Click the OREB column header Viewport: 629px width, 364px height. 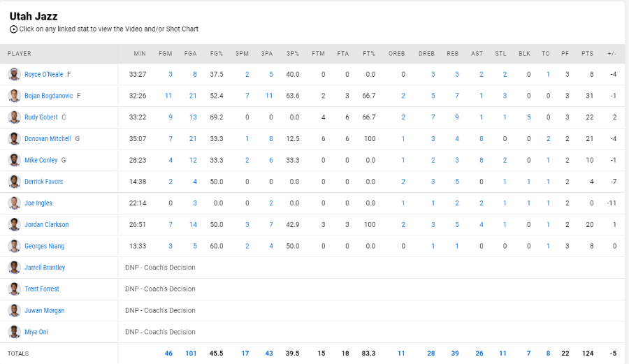pyautogui.click(x=397, y=54)
